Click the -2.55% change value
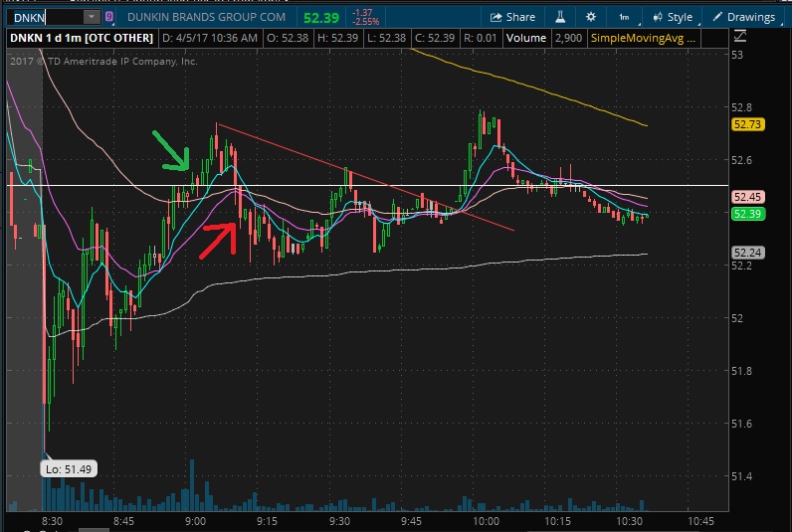792x532 pixels. pos(365,22)
